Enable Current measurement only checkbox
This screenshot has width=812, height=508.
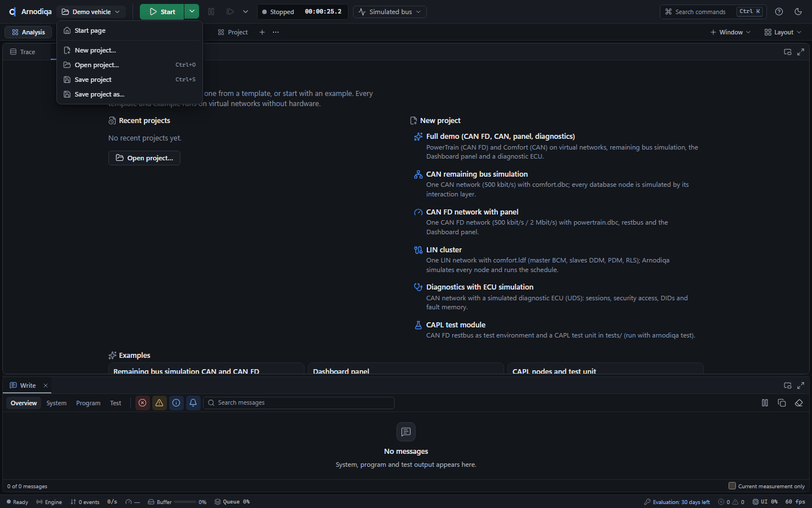[732, 485]
